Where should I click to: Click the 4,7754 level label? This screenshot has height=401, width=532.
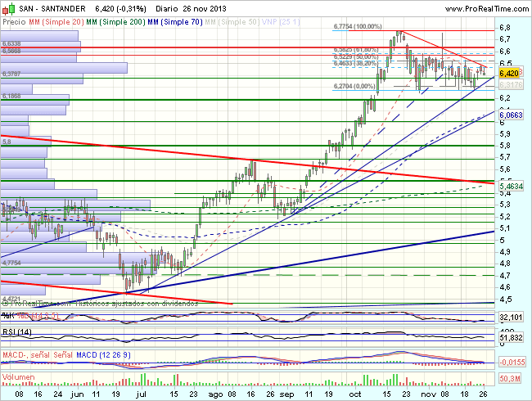click(11, 263)
